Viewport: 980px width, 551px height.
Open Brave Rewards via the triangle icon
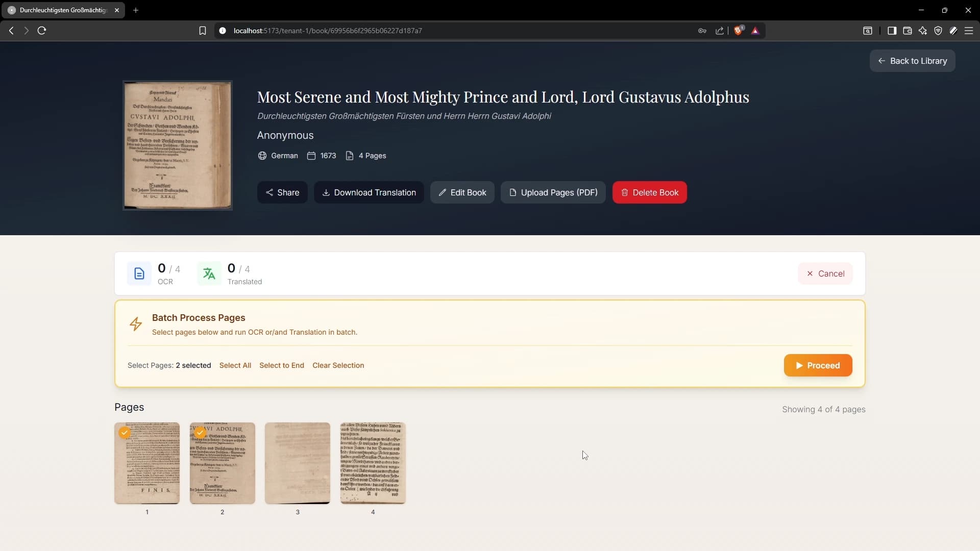pyautogui.click(x=756, y=31)
